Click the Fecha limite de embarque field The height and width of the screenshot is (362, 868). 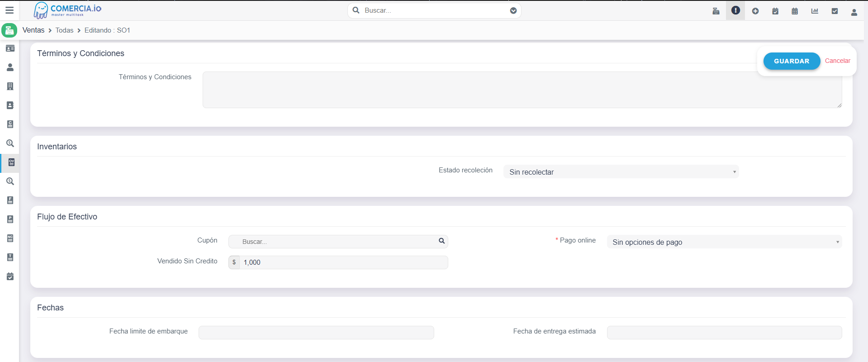pos(316,333)
